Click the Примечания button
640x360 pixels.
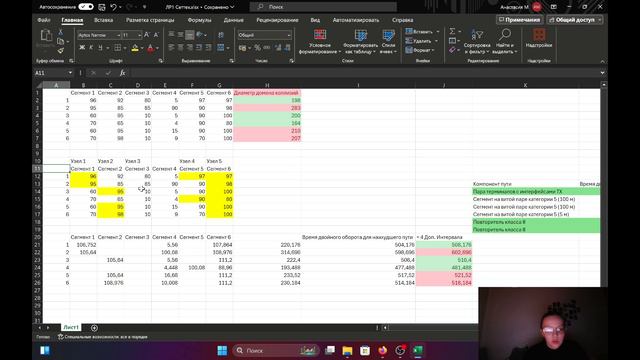520,20
